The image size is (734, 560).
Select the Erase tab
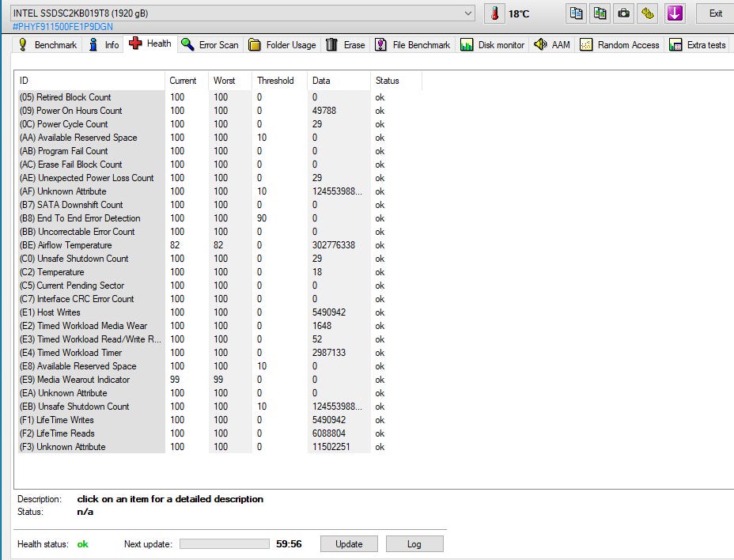tap(346, 45)
